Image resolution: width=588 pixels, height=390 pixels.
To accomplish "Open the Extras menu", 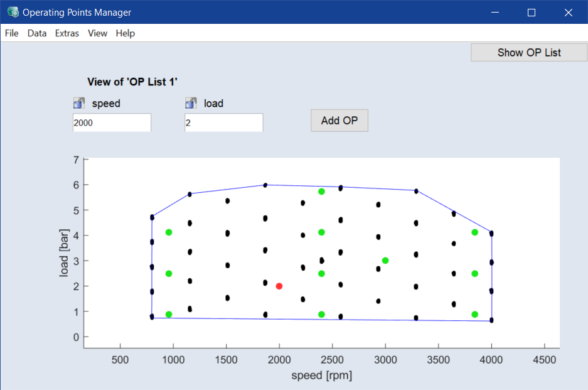I will (x=67, y=33).
